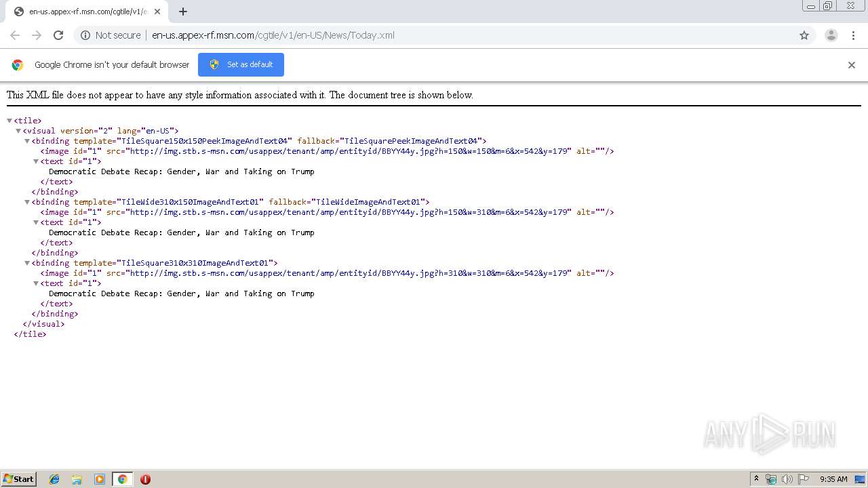Open the Action Center flag icon
The image size is (868, 488).
coord(804,479)
